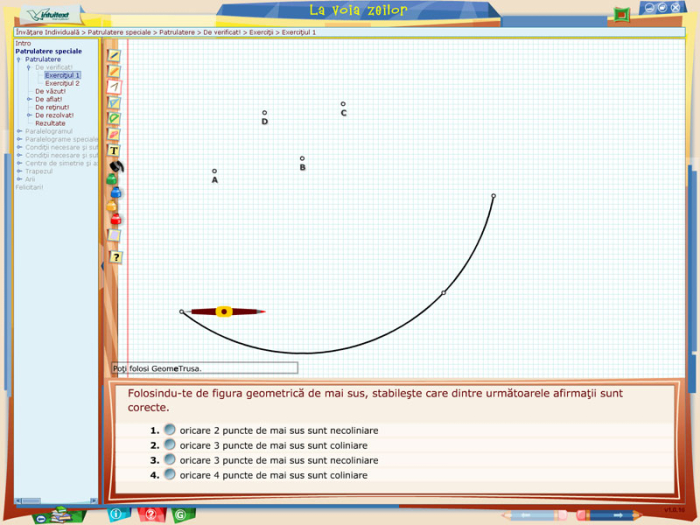Choose answer 3: oricare 3 puncte necoliniare
Viewport: 700px width, 525px height.
[x=169, y=459]
